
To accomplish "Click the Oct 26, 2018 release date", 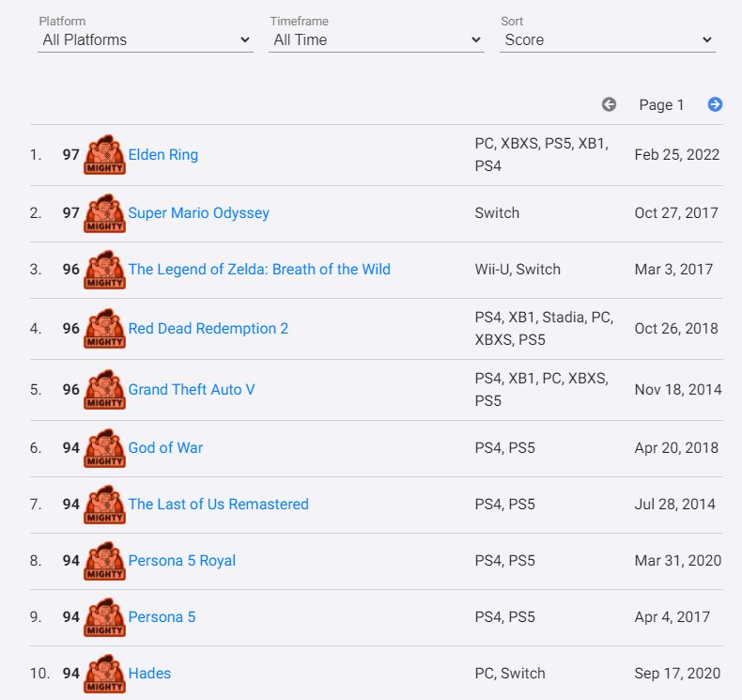I will 676,329.
